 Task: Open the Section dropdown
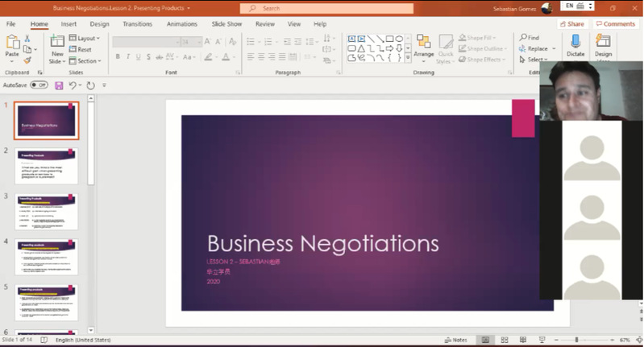point(85,60)
